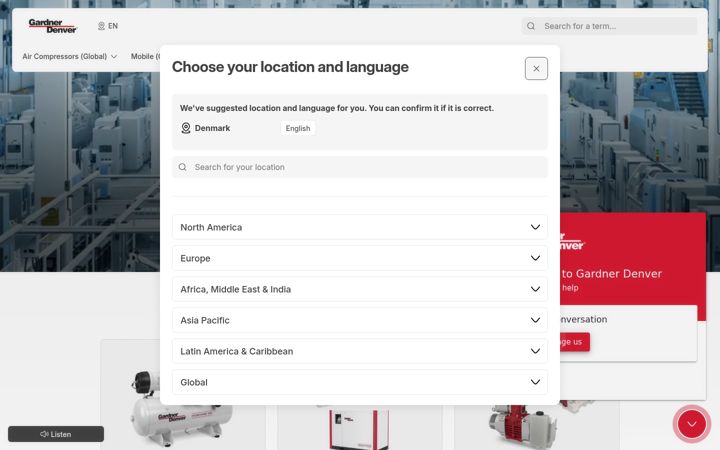
Task: Click the Gardner Denver logo in header
Action: click(x=52, y=26)
